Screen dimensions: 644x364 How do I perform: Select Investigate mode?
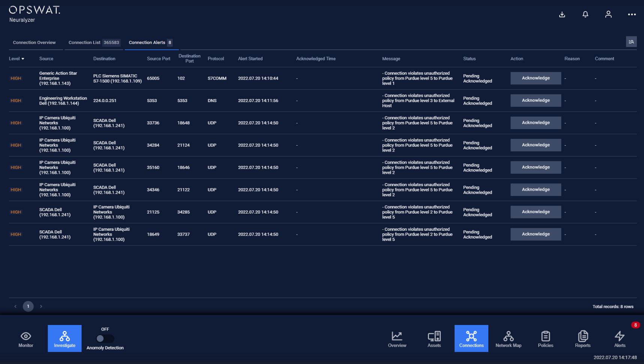(x=65, y=338)
